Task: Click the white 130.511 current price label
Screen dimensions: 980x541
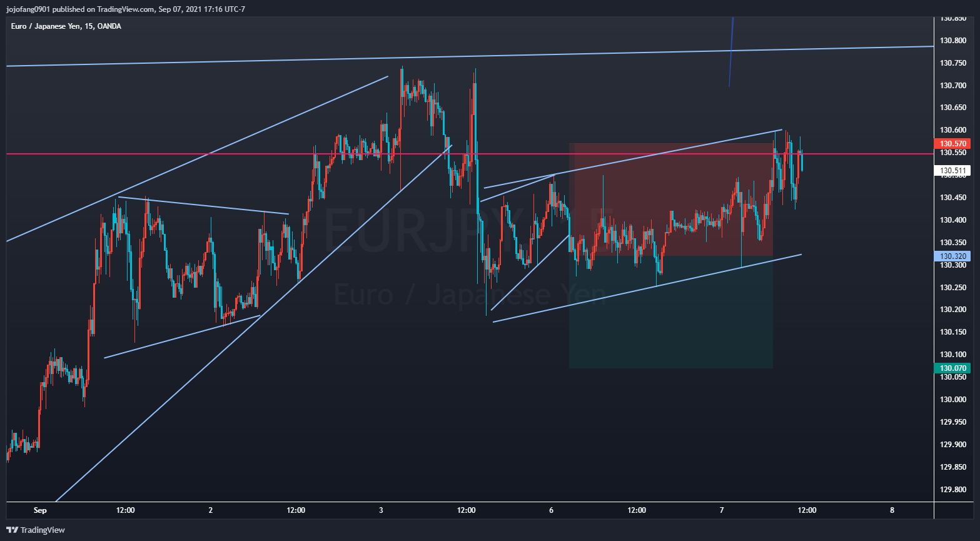Action: (x=952, y=170)
